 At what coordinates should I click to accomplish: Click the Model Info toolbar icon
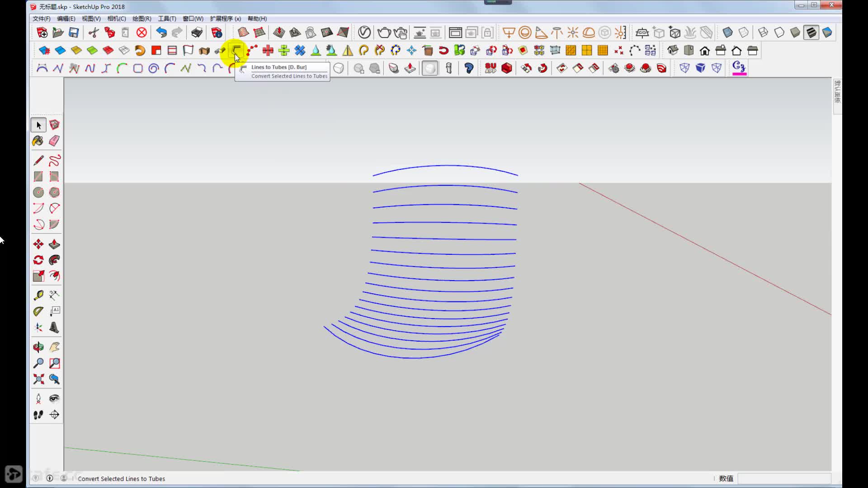click(x=217, y=33)
